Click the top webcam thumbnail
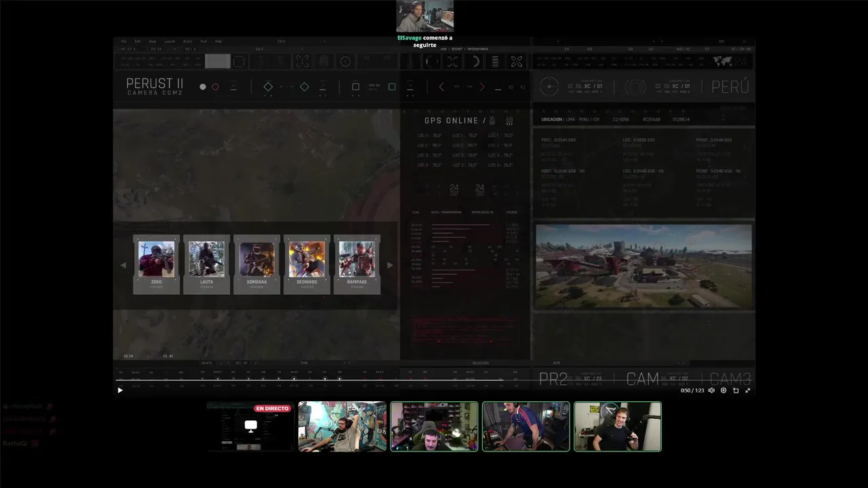Screen dimensions: 868x488 pos(425,16)
